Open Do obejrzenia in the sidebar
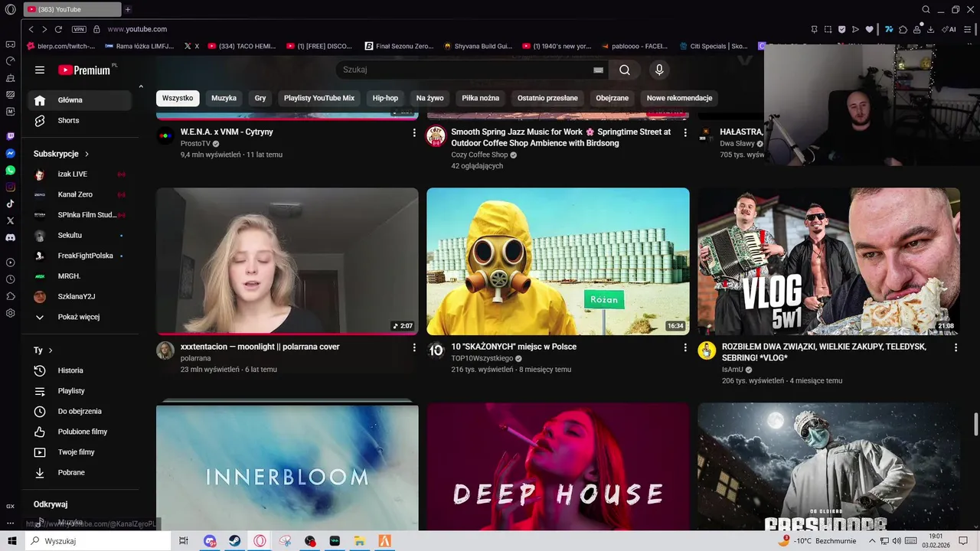Screen dimensions: 980x551 (80, 411)
